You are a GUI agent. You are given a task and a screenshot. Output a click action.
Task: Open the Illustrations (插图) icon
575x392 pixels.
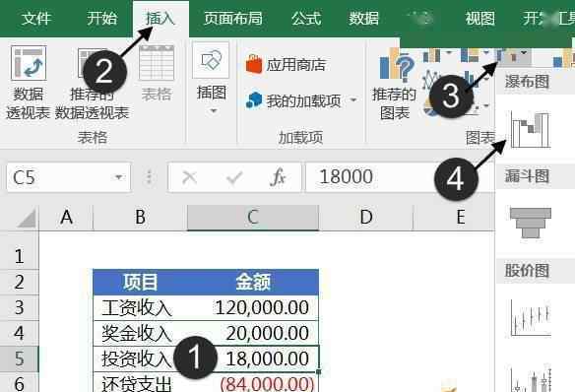click(211, 60)
